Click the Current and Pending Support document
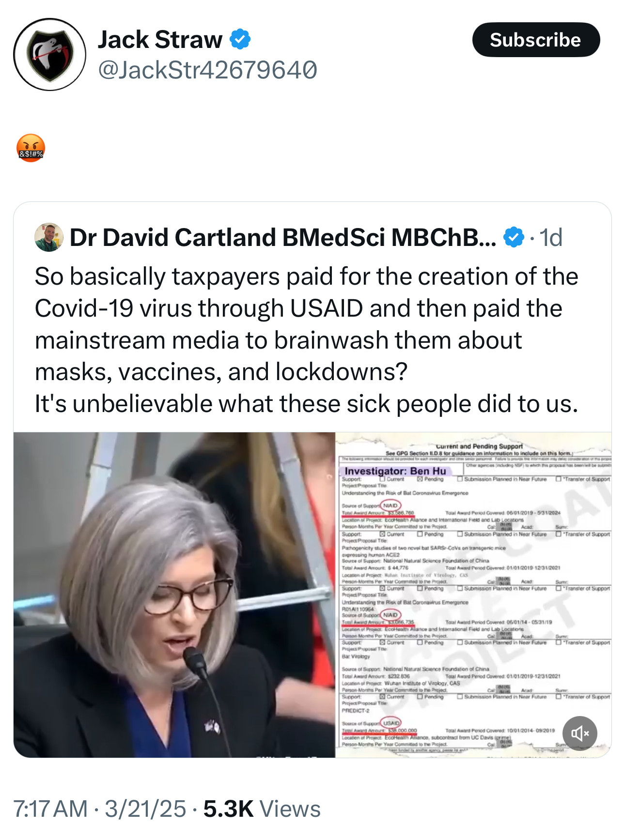This screenshot has width=625, height=840. tap(473, 595)
